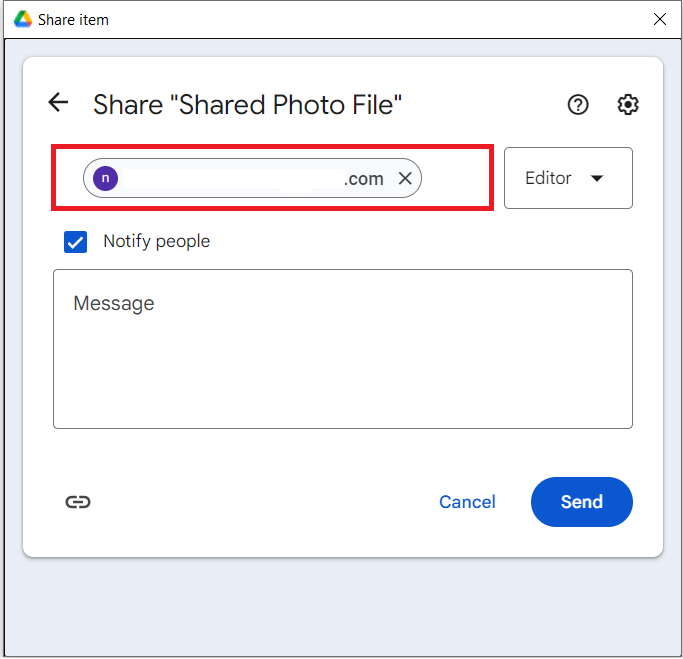Open sharing settings gear icon
The width and height of the screenshot is (683, 659).
[x=628, y=104]
